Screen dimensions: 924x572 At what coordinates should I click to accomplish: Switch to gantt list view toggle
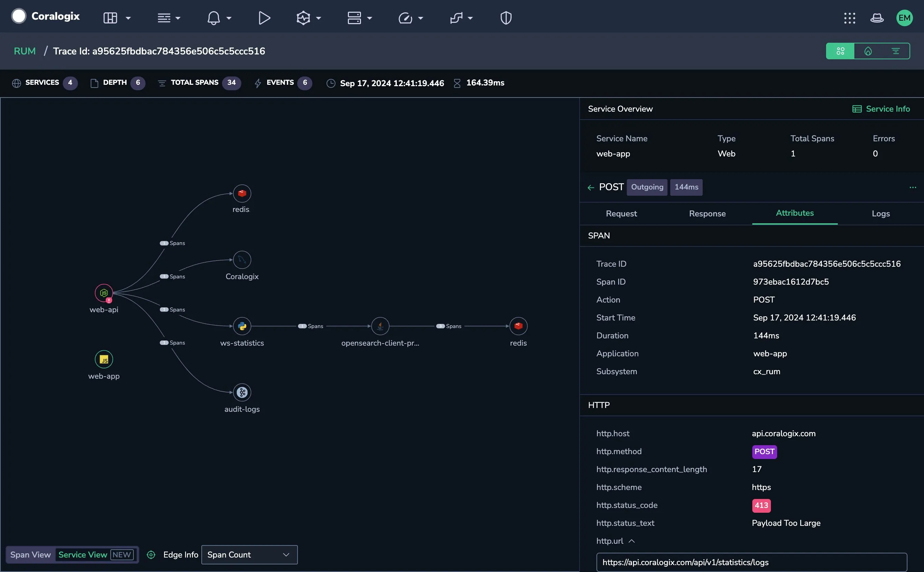click(x=895, y=51)
